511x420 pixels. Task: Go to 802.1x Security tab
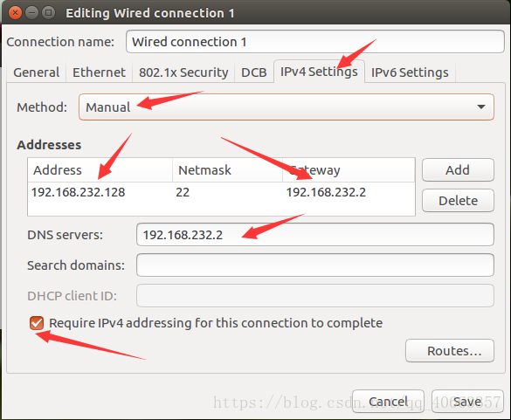183,72
